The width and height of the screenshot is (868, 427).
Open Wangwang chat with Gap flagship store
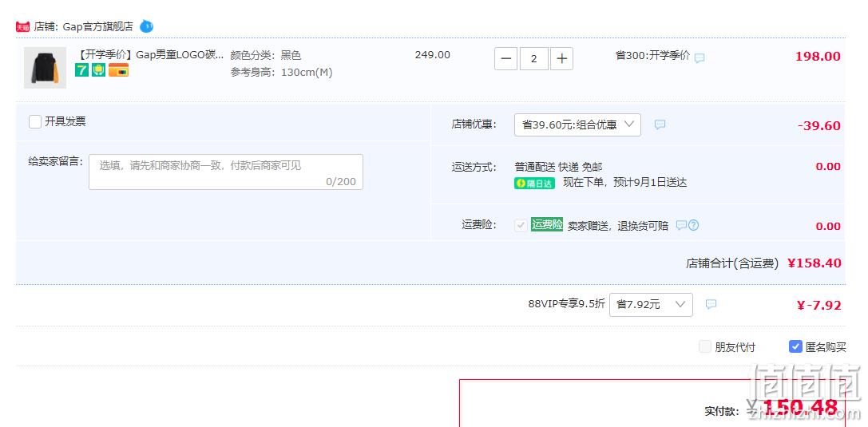pyautogui.click(x=147, y=26)
